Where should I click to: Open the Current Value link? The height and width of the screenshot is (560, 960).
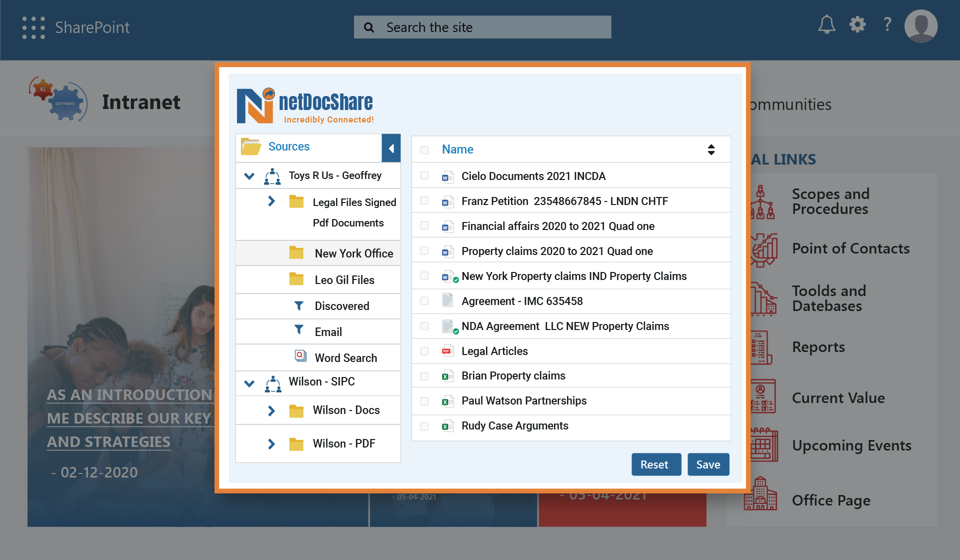tap(838, 398)
